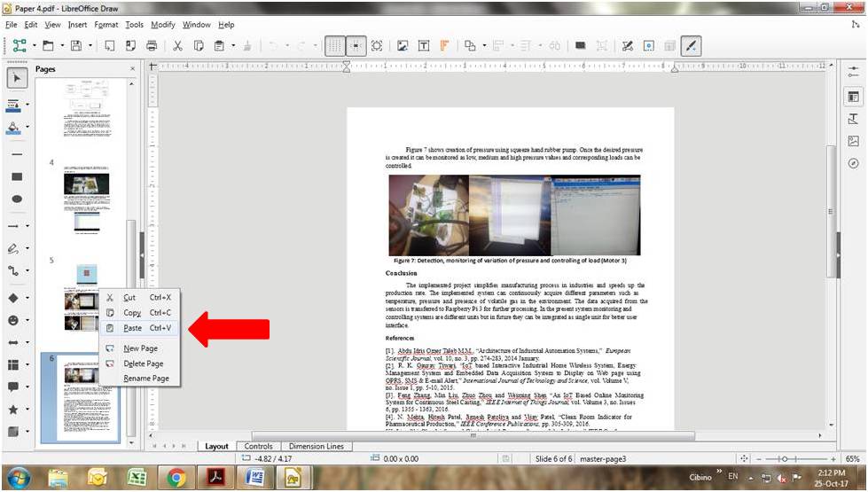Viewport: 868px width, 492px height.
Task: Expand Lines and Arrows dropdown
Action: (27, 226)
